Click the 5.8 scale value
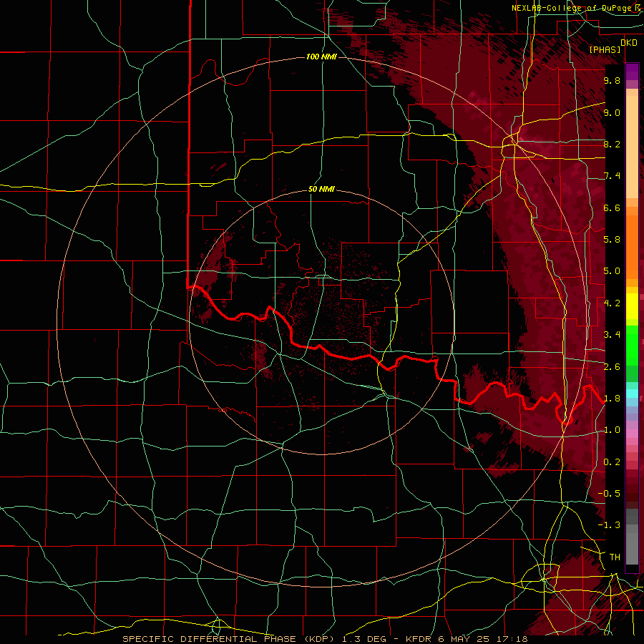Image resolution: width=644 pixels, height=644 pixels. (x=612, y=240)
